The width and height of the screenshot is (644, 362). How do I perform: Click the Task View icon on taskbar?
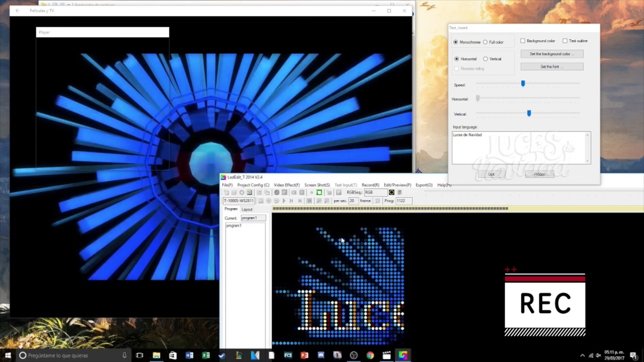[139, 355]
